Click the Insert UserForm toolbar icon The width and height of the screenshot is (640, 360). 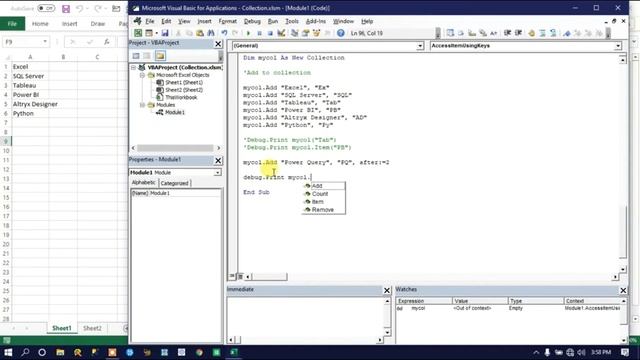pyautogui.click(x=149, y=33)
